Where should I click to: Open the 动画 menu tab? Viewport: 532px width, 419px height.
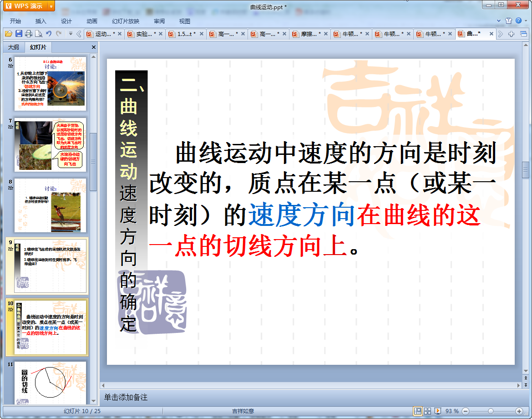92,21
